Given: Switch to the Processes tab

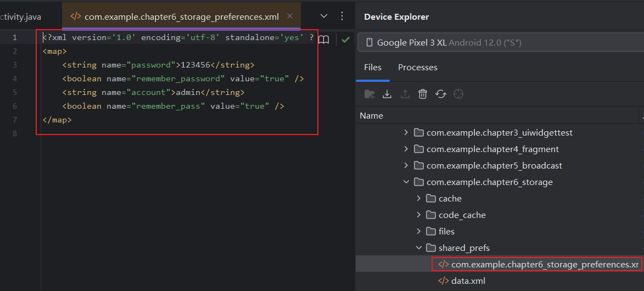Looking at the screenshot, I should [417, 68].
